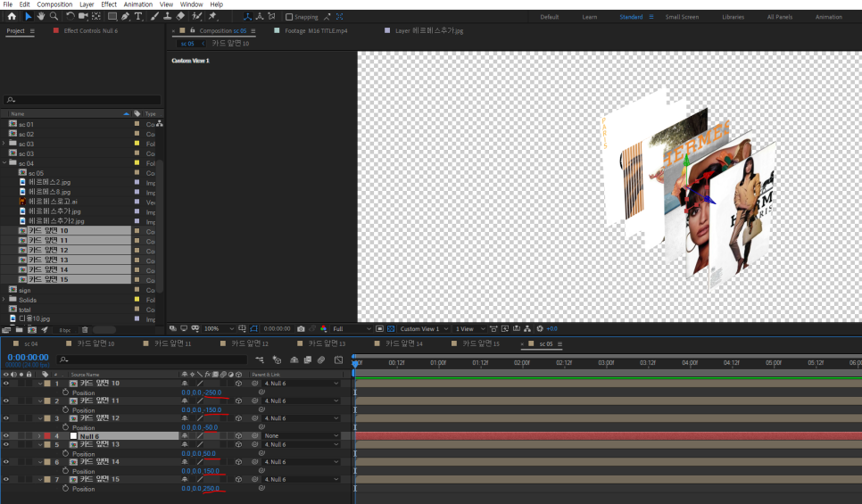Toggle Region of Interest button in viewer
Screen dimensions: 862x504
pos(379,328)
